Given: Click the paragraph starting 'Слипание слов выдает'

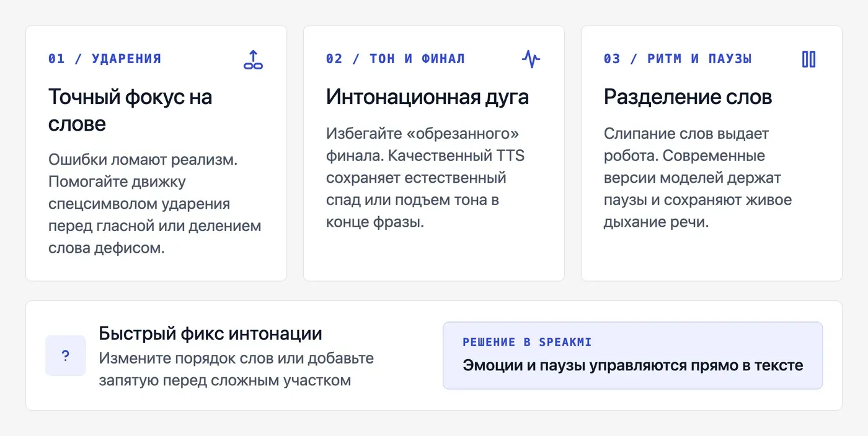Looking at the screenshot, I should [x=698, y=178].
